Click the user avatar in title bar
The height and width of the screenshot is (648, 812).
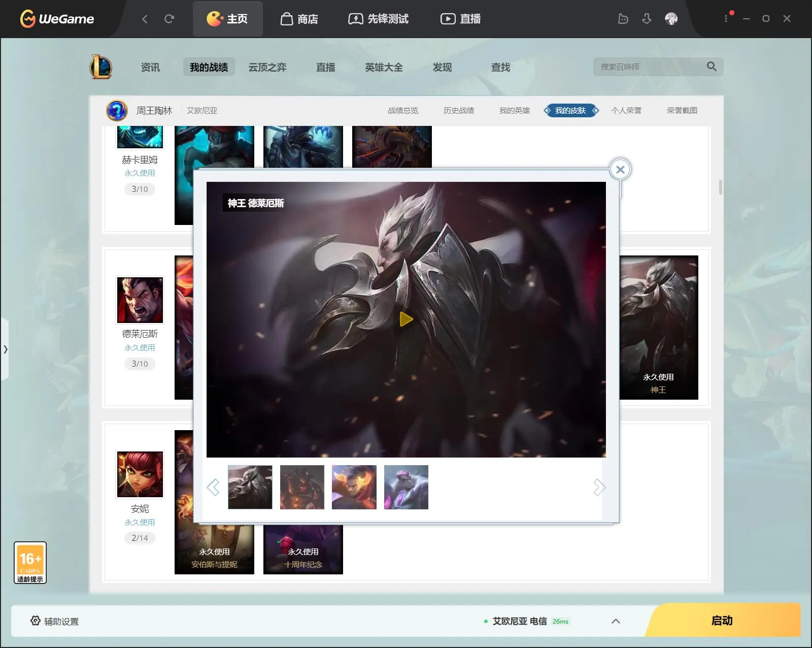tap(671, 19)
